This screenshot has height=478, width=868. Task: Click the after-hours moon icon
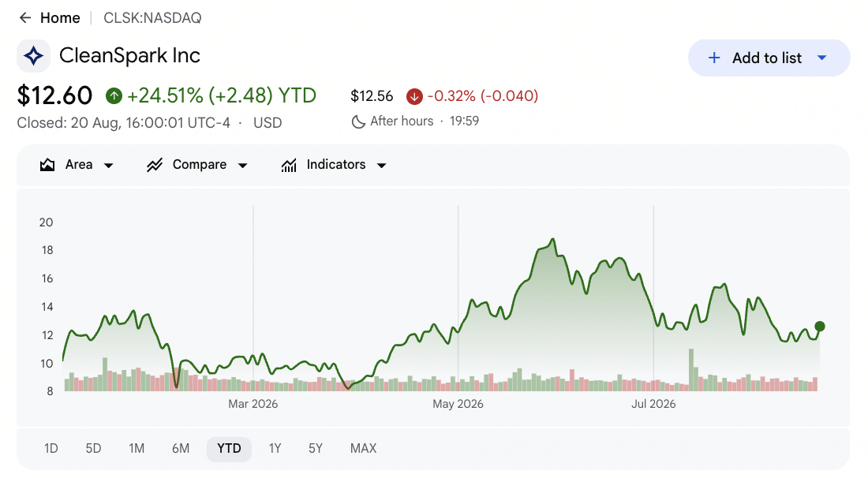pos(358,121)
